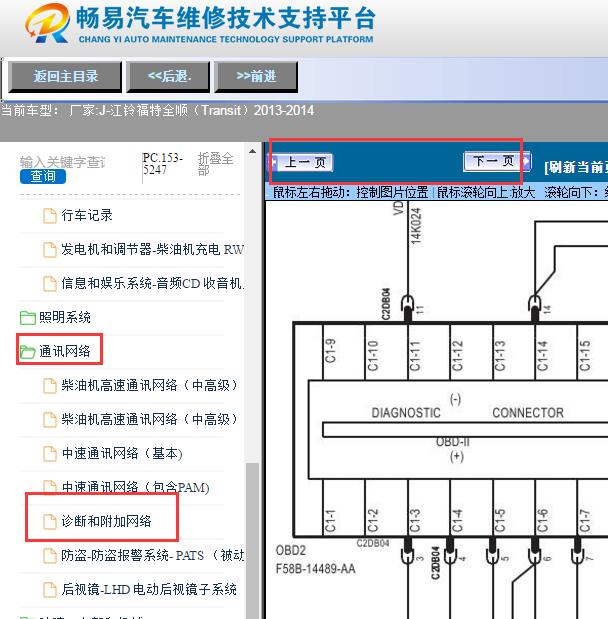
Task: Open 防盗-防盗报警系统-PATS document
Action: pyautogui.click(x=152, y=555)
